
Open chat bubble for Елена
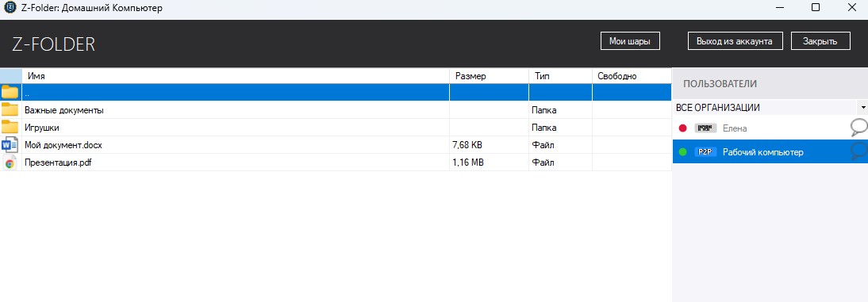858,128
